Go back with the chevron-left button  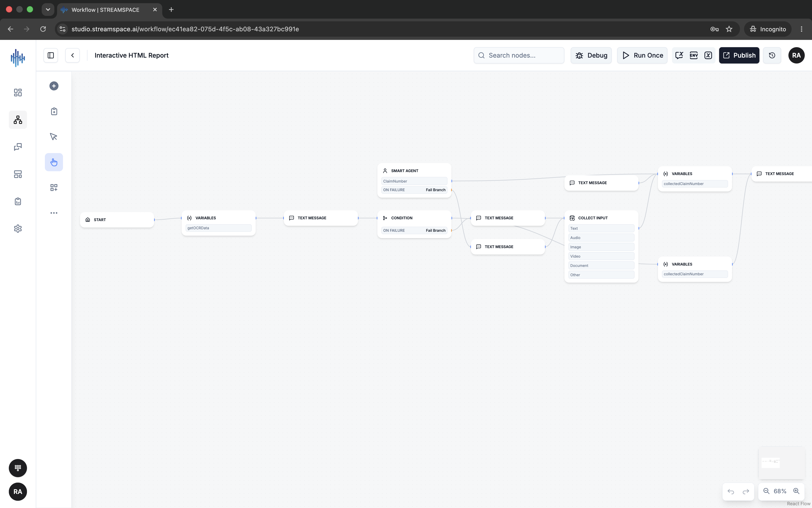[72, 55]
